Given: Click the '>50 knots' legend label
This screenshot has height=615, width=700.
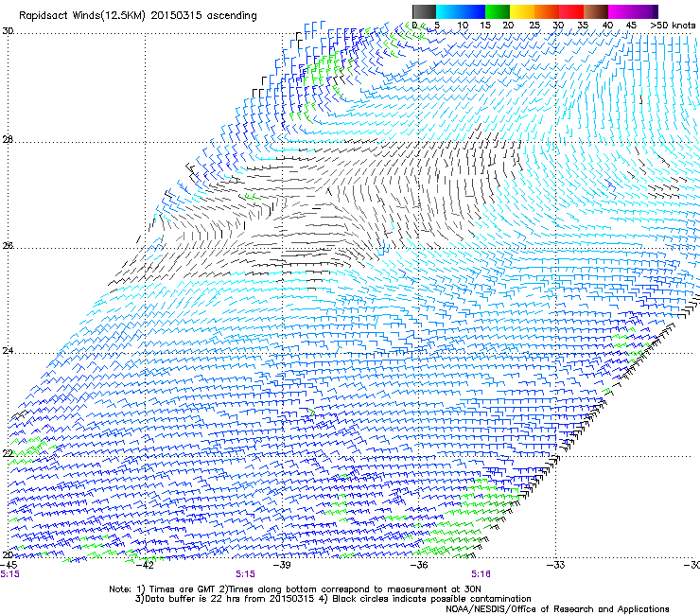Looking at the screenshot, I should [673, 26].
